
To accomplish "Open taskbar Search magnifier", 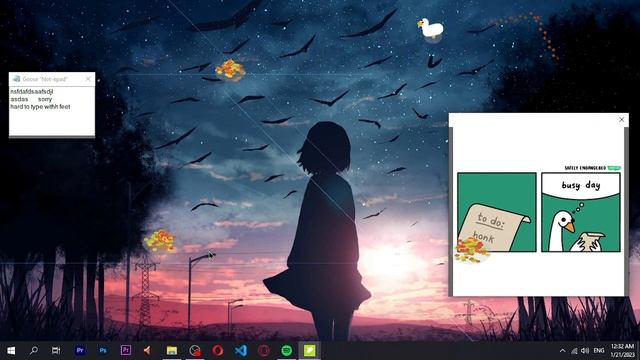I will point(34,350).
